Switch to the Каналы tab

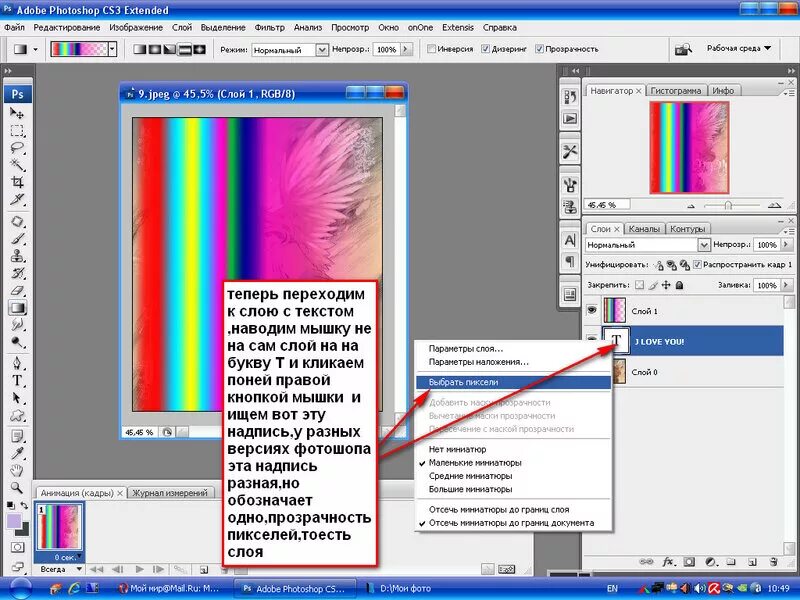644,229
